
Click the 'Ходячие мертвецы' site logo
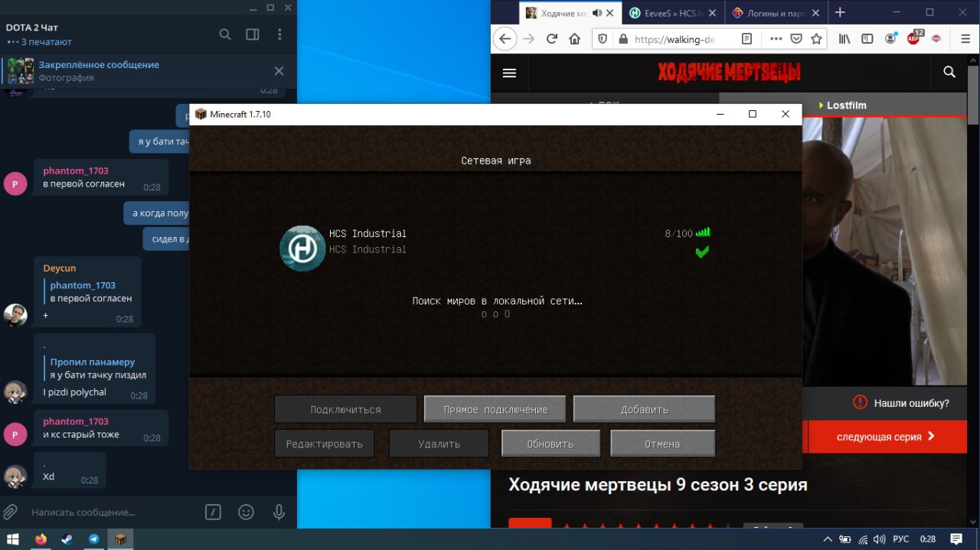click(x=729, y=72)
